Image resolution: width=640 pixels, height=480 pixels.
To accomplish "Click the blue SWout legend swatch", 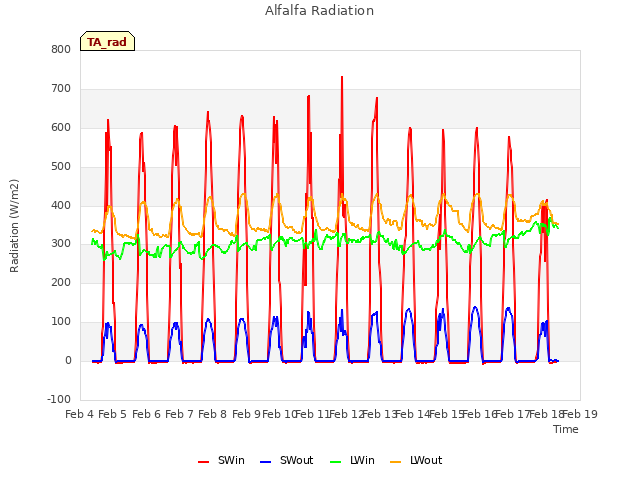I will click(265, 462).
